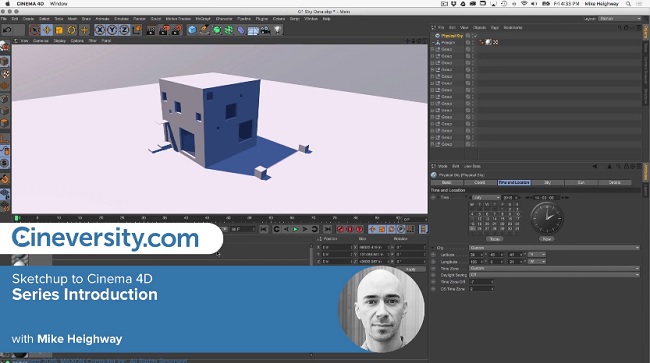Click the Now button under the clock
The image size is (650, 363).
[x=547, y=239]
